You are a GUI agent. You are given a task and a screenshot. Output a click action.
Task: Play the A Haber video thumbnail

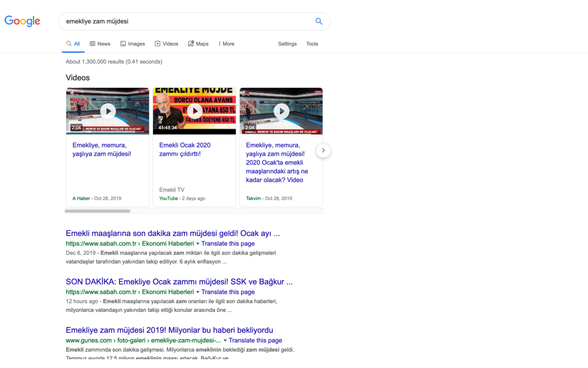point(107,111)
